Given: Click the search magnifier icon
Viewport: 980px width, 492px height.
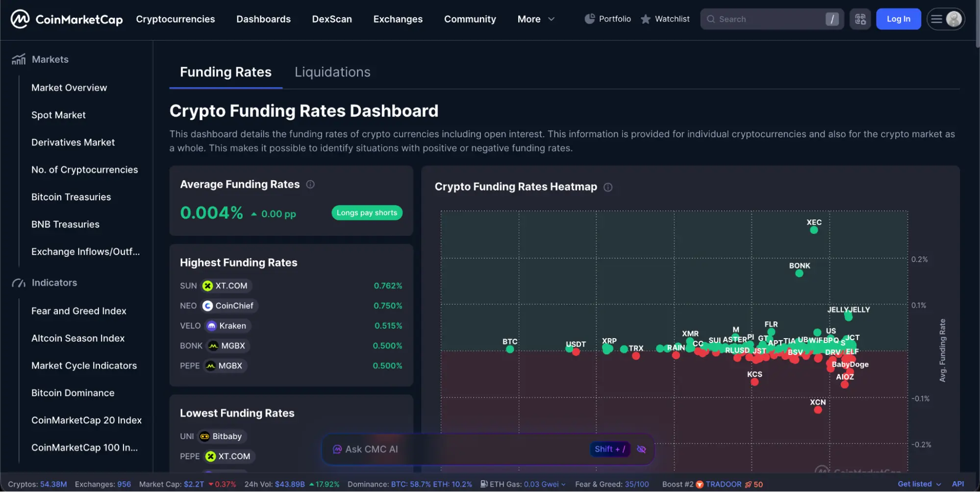Looking at the screenshot, I should 711,19.
